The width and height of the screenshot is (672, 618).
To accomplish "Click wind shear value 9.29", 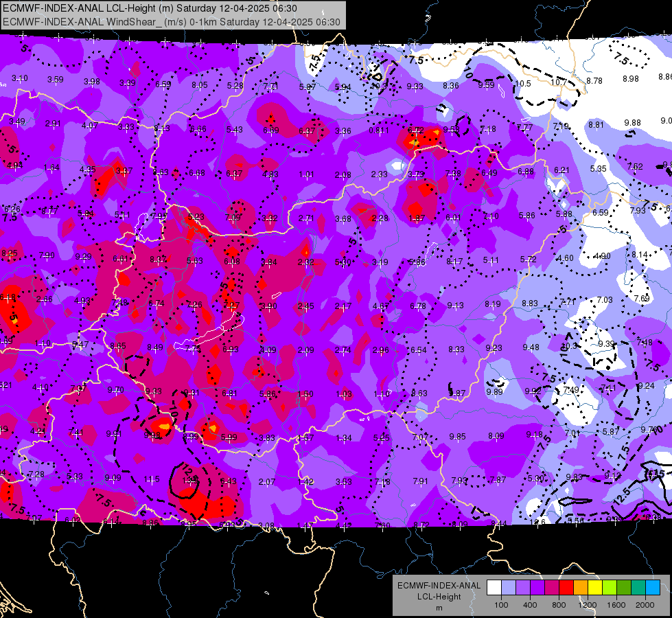I will (x=84, y=256).
